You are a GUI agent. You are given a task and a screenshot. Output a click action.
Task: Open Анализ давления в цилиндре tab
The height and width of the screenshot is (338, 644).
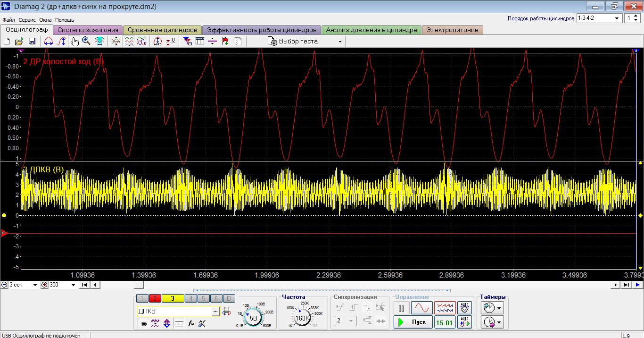click(x=372, y=30)
